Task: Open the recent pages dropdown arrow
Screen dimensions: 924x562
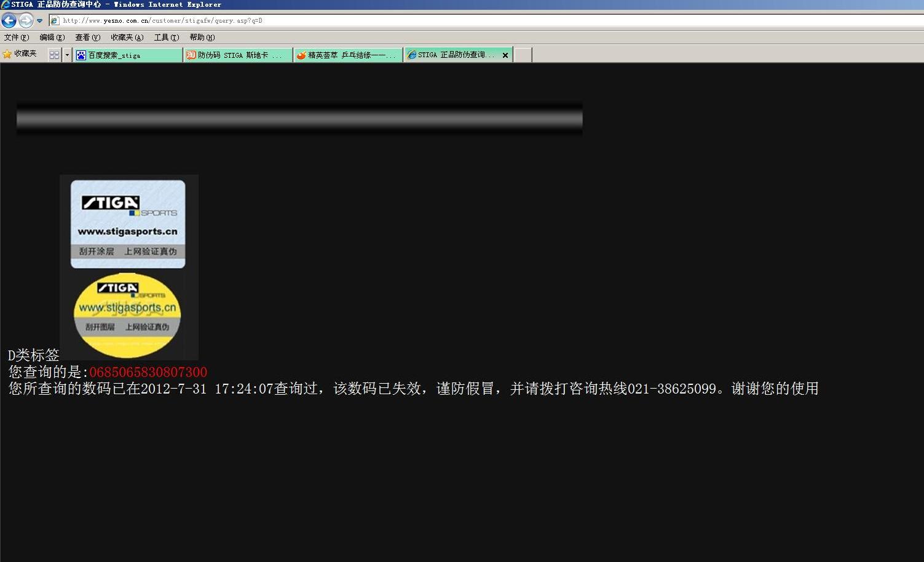Action: 40,21
